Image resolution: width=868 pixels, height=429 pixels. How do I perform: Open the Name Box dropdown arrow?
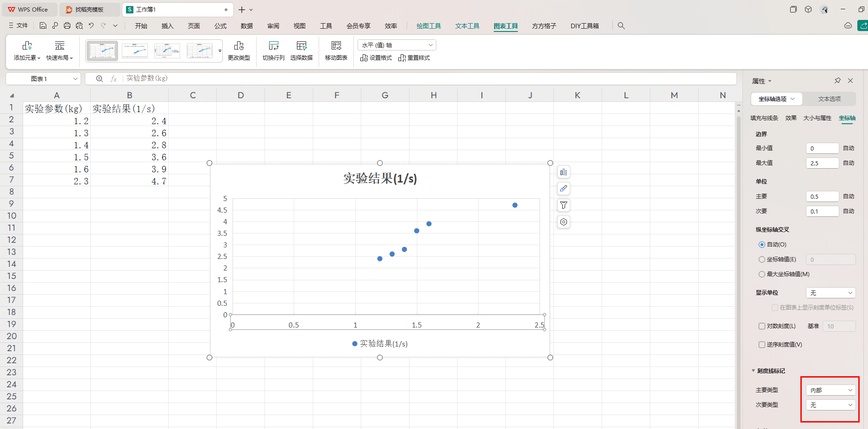(x=75, y=79)
